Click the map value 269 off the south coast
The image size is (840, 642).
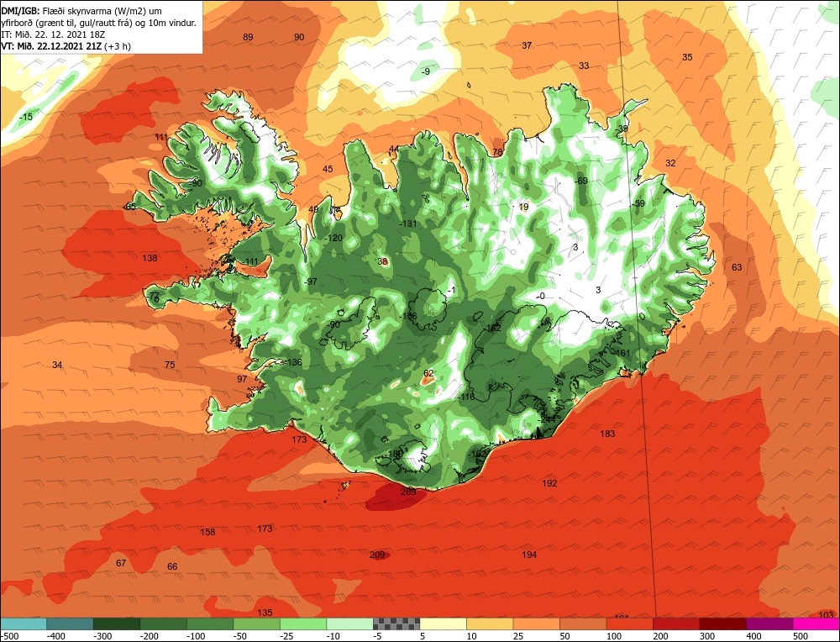tap(408, 492)
